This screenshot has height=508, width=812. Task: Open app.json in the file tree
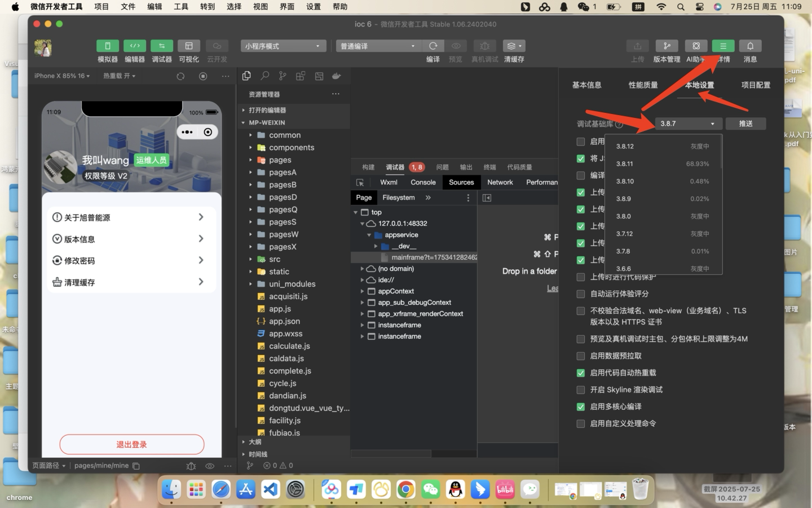[284, 321]
